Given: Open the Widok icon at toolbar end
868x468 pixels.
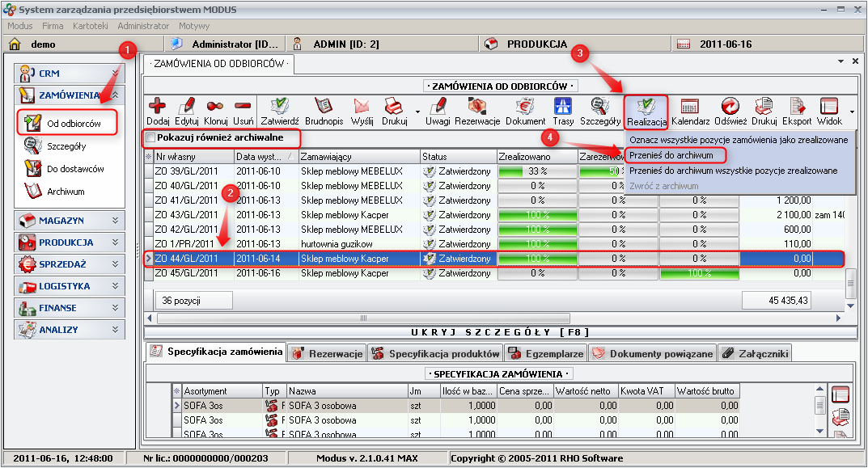Looking at the screenshot, I should [x=831, y=111].
